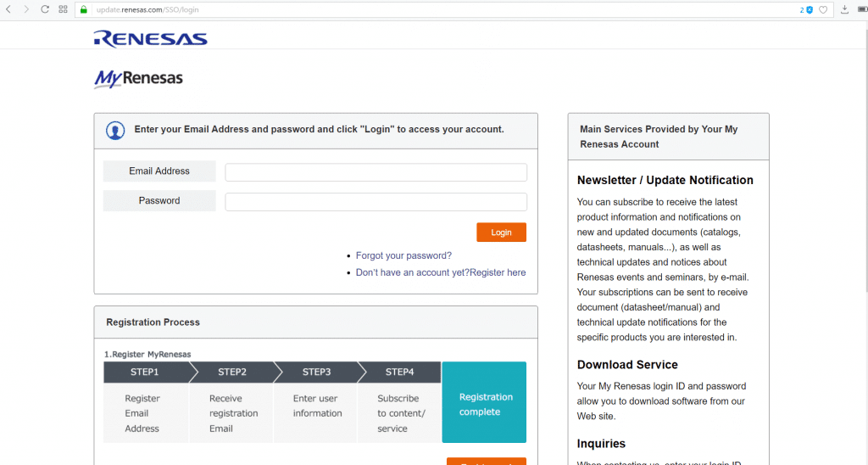Click the browser back arrow
This screenshot has width=868, height=465.
coord(8,9)
